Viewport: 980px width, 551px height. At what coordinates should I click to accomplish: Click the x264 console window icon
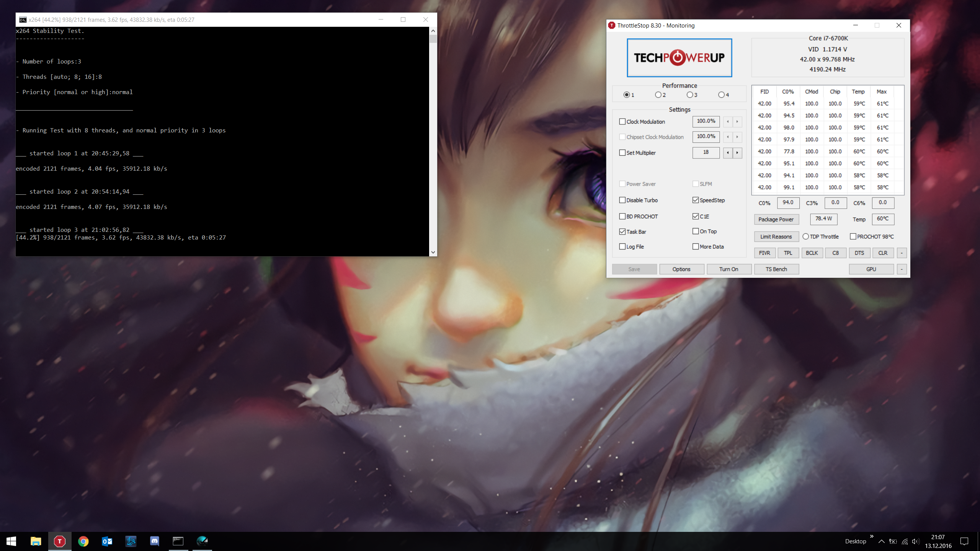[23, 20]
